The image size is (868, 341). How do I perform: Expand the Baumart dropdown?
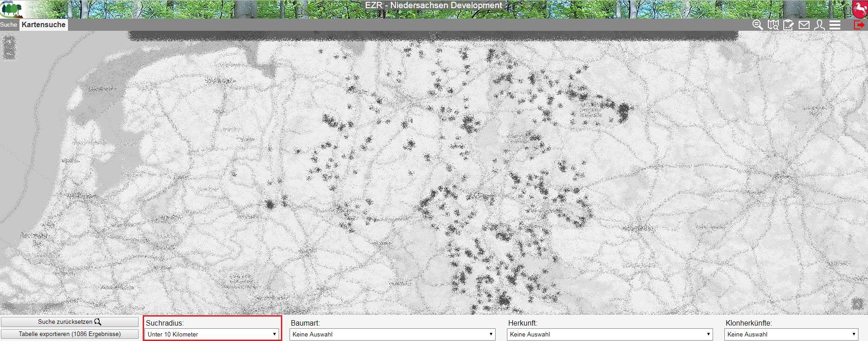point(392,334)
